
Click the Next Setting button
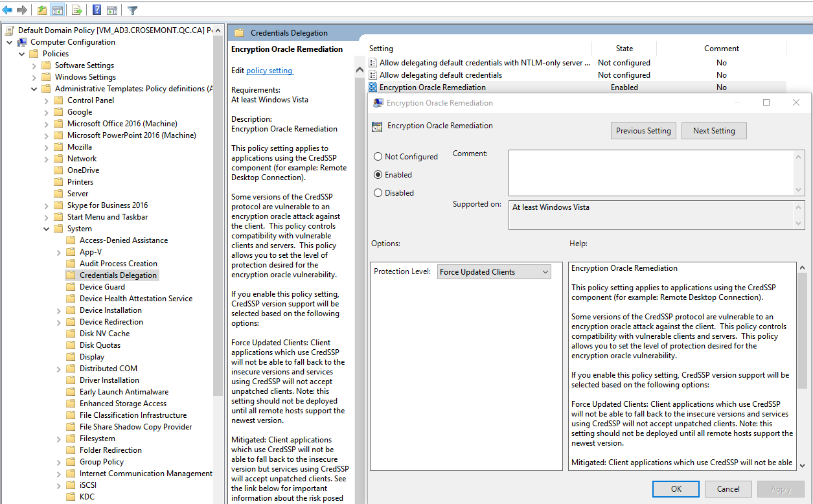coord(714,131)
